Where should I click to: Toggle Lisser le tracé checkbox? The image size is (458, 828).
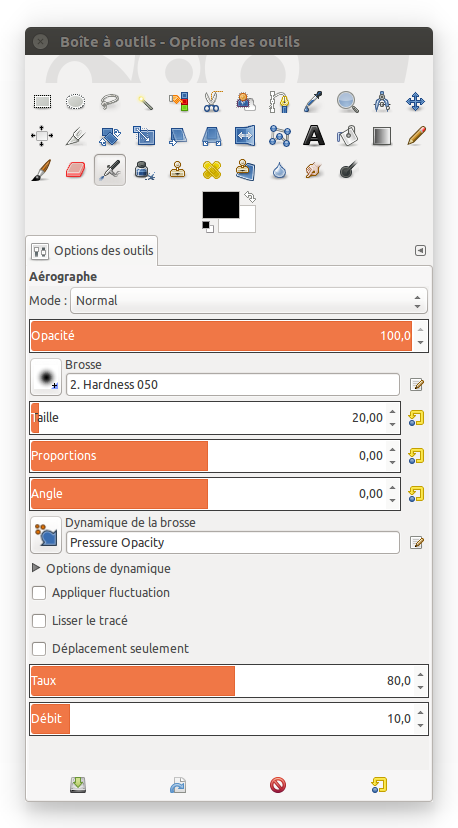coord(39,620)
